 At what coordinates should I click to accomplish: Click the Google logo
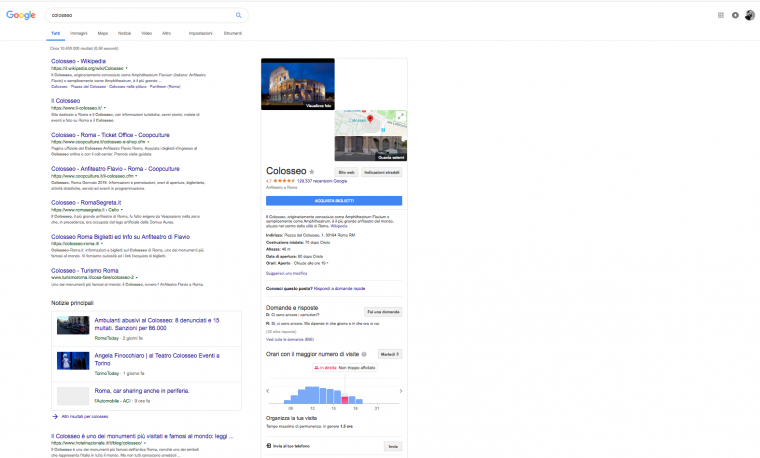click(x=20, y=15)
